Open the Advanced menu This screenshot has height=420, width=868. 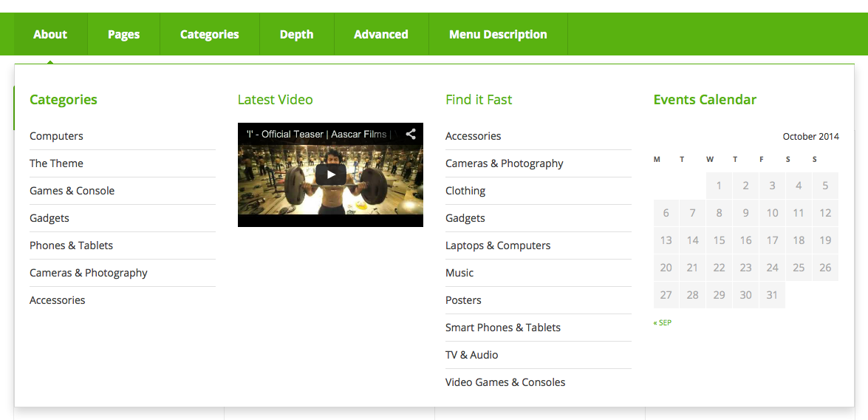coord(381,34)
